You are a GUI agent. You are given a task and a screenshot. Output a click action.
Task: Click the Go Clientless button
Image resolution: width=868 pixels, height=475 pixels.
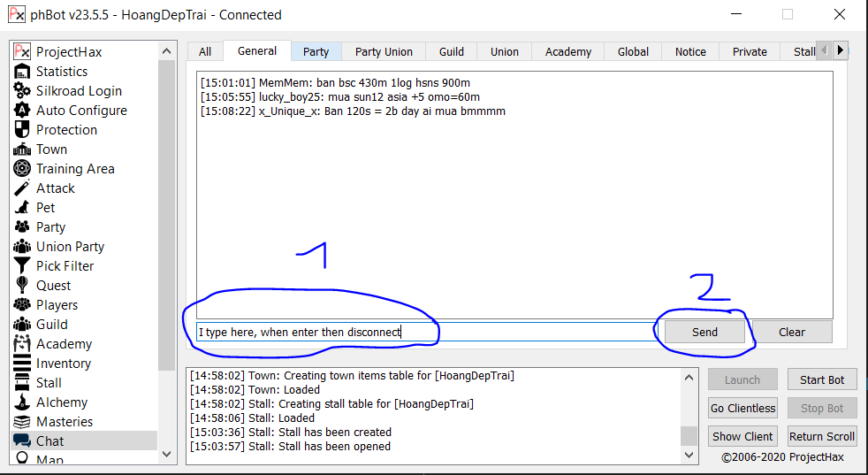(x=742, y=408)
